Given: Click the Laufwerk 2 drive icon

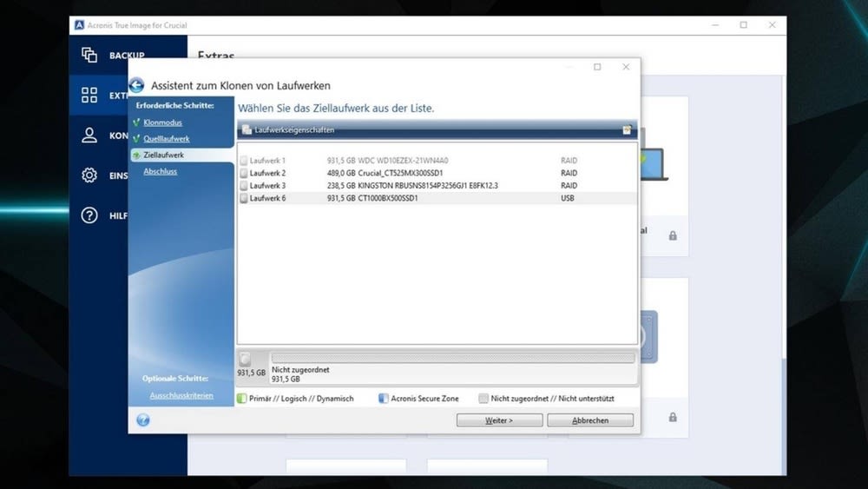Looking at the screenshot, I should [x=244, y=174].
